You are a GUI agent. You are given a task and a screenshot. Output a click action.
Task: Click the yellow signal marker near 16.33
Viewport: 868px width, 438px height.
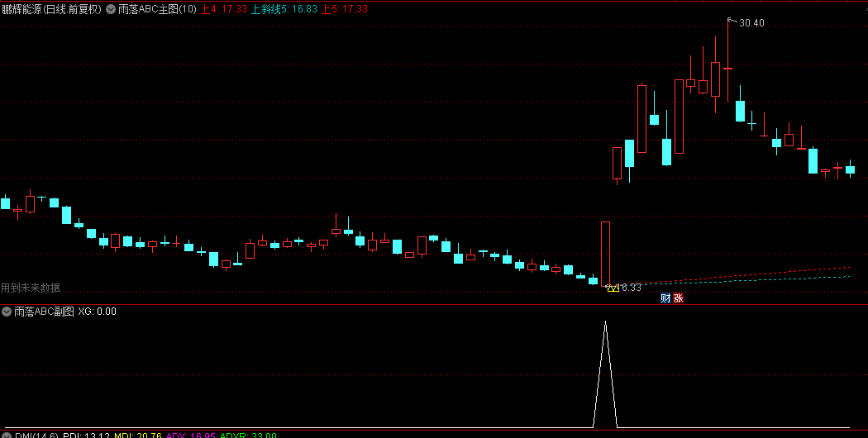[613, 288]
